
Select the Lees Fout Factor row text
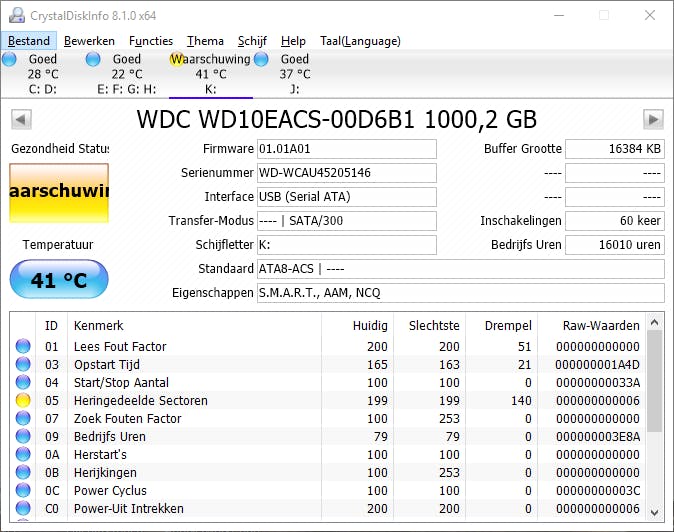(x=120, y=346)
